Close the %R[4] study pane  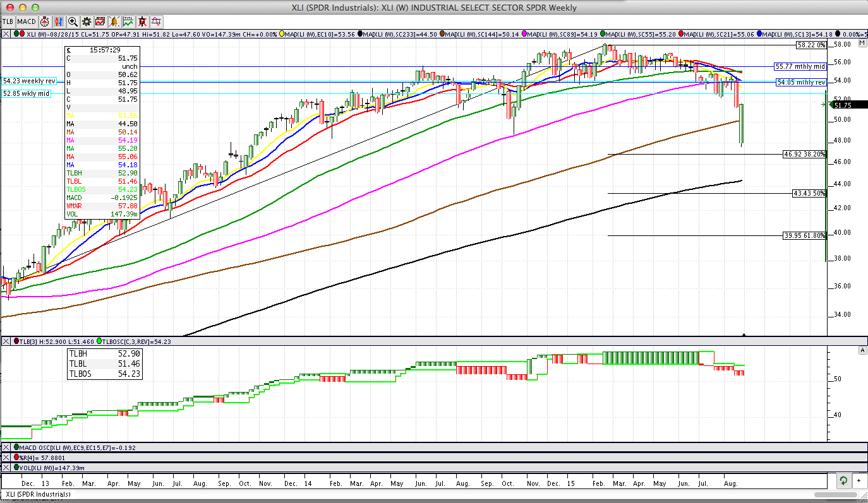coord(6,458)
